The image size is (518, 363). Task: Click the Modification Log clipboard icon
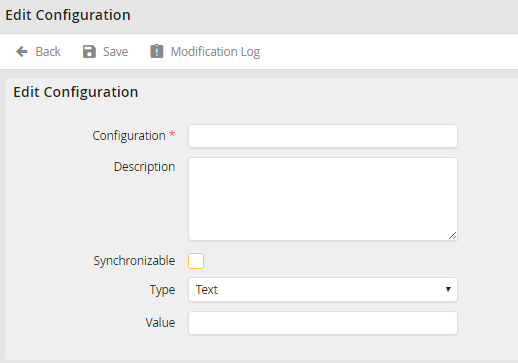point(157,51)
